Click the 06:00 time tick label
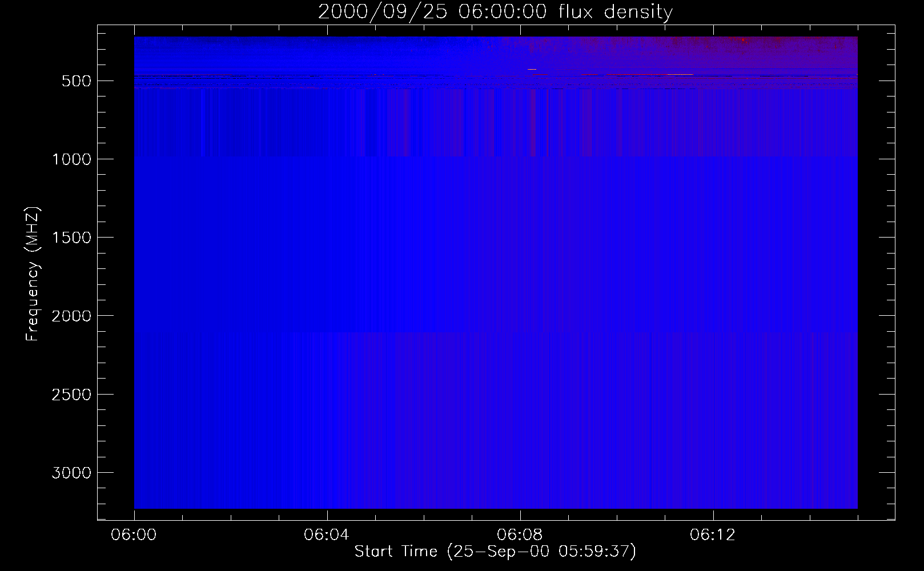The width and height of the screenshot is (924, 571). (134, 535)
